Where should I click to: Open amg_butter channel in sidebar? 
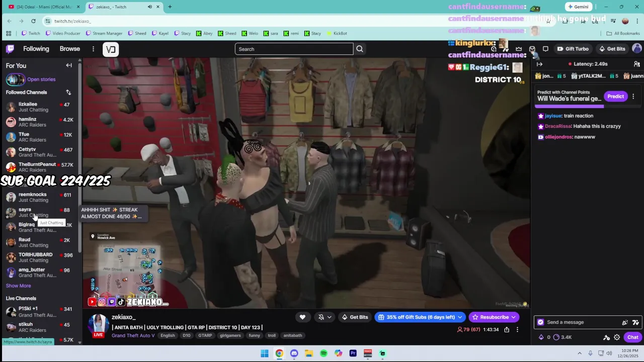tap(40, 273)
